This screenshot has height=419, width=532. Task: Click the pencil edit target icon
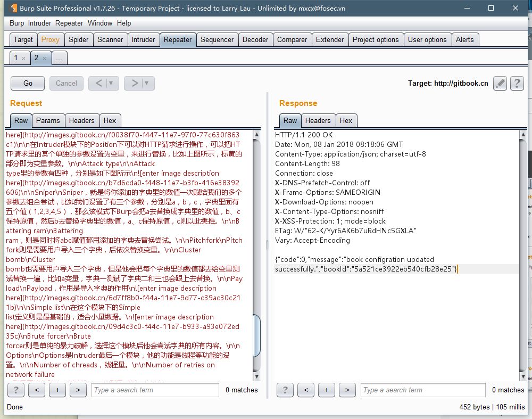tap(500, 83)
